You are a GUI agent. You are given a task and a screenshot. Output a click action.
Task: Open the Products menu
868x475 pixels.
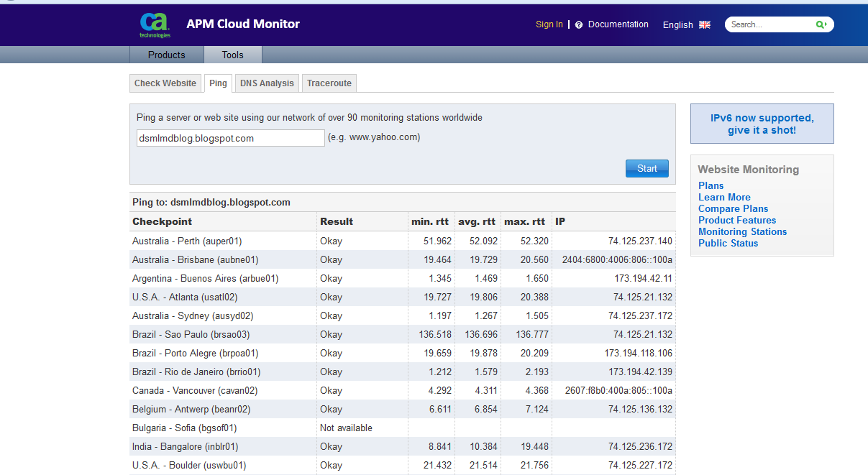167,55
